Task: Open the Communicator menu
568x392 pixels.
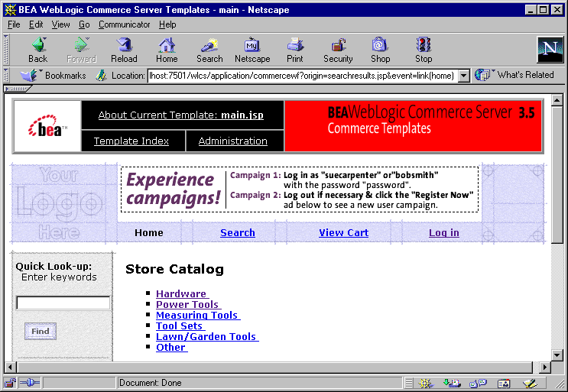Action: (125, 24)
